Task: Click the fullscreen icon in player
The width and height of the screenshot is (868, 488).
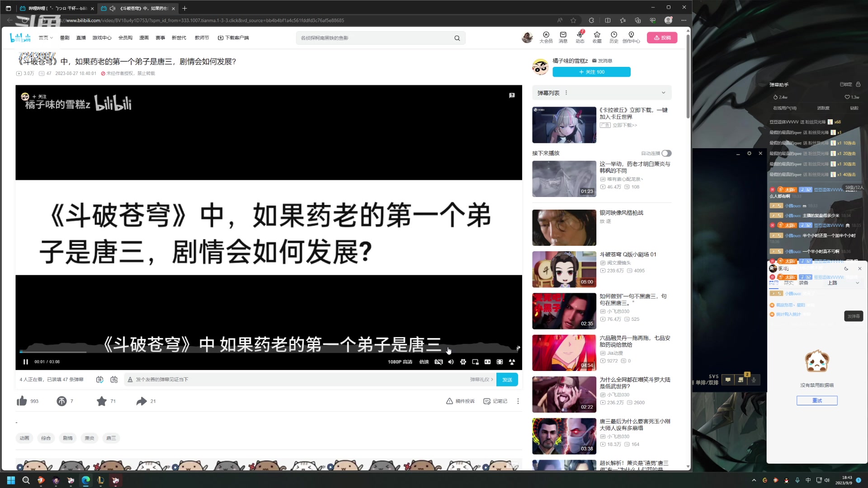Action: pyautogui.click(x=512, y=362)
